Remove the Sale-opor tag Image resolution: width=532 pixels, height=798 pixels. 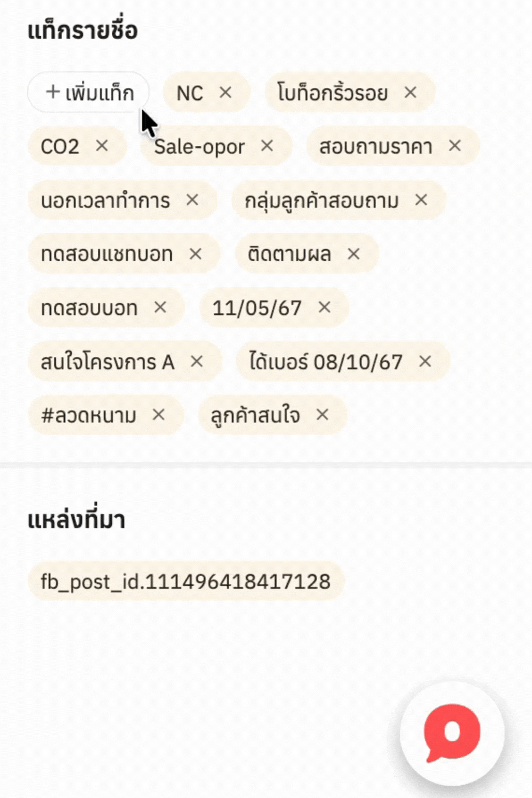click(x=267, y=146)
